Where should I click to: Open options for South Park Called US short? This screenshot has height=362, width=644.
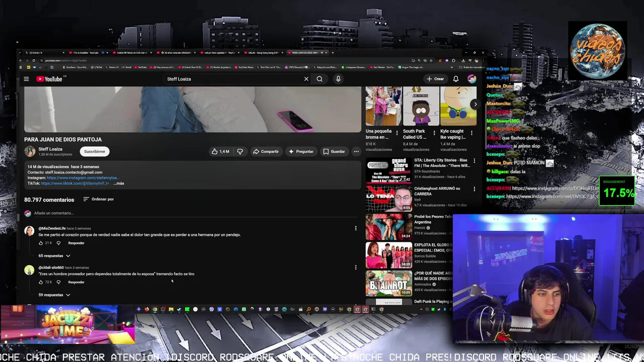pyautogui.click(x=434, y=133)
